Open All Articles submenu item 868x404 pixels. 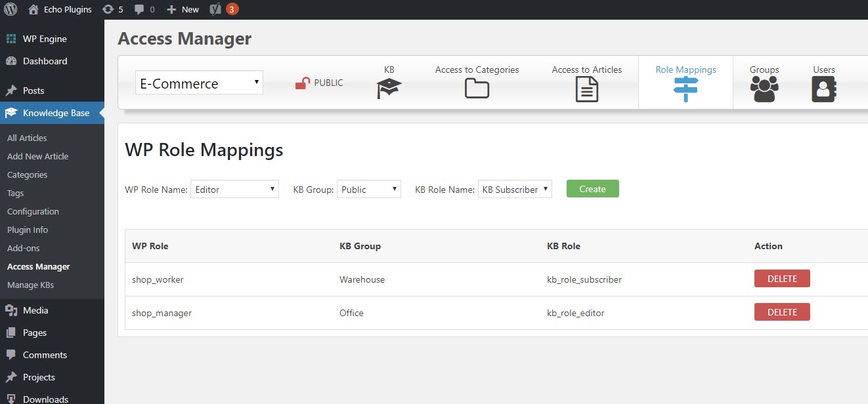[27, 138]
